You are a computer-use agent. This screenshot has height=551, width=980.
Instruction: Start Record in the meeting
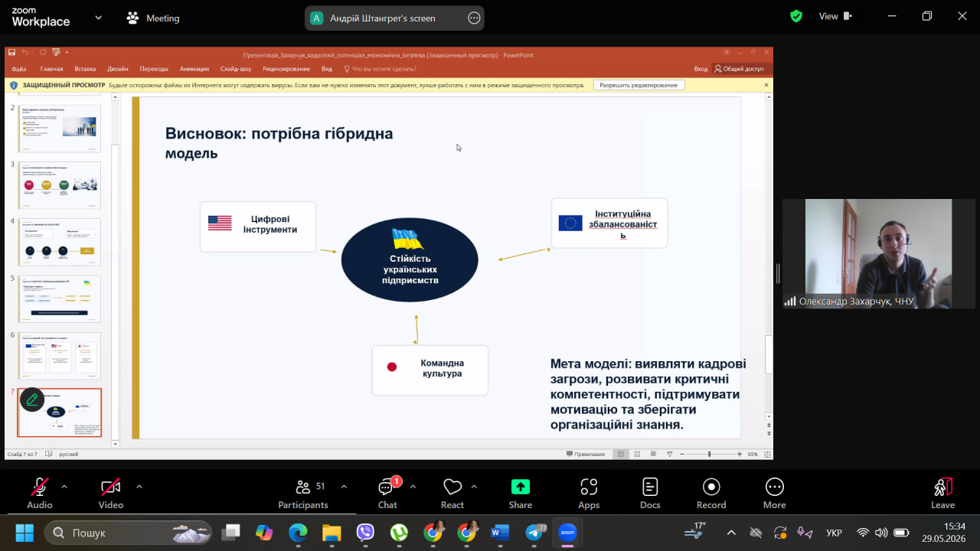(711, 493)
